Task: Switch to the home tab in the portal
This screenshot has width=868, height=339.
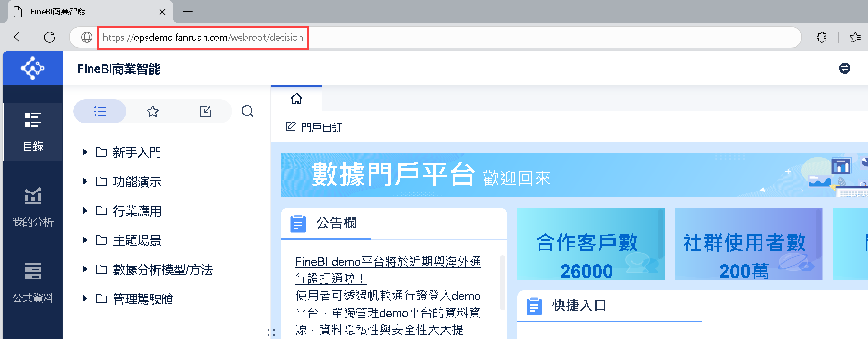Action: click(x=296, y=100)
